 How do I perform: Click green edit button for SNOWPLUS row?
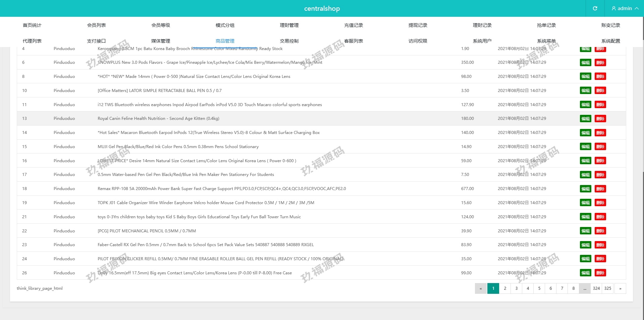coord(585,63)
